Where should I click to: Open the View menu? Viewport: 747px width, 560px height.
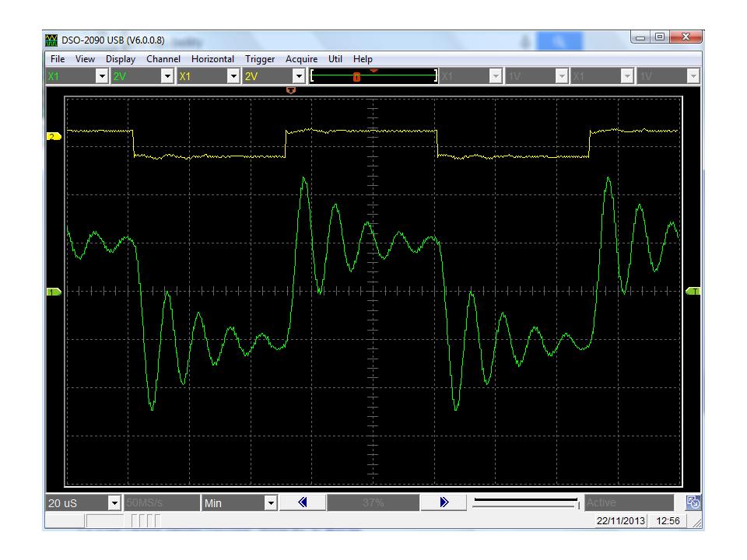85,59
